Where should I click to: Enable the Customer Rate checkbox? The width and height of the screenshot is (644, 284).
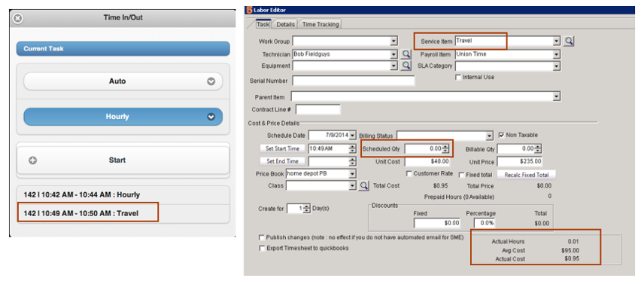pos(409,174)
